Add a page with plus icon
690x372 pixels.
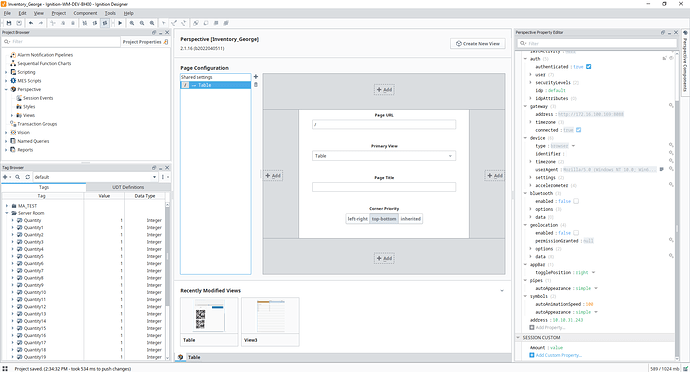pos(256,77)
